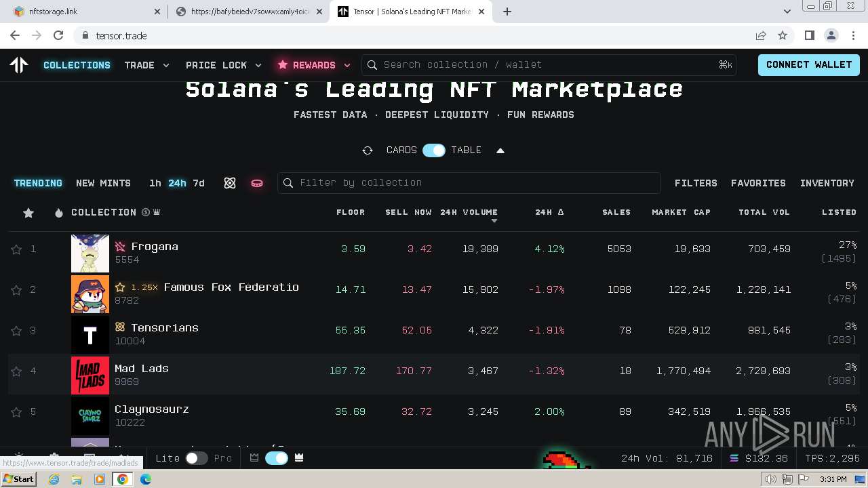Sort table by SALES column
Viewport: 868px width, 488px height.
(x=616, y=212)
